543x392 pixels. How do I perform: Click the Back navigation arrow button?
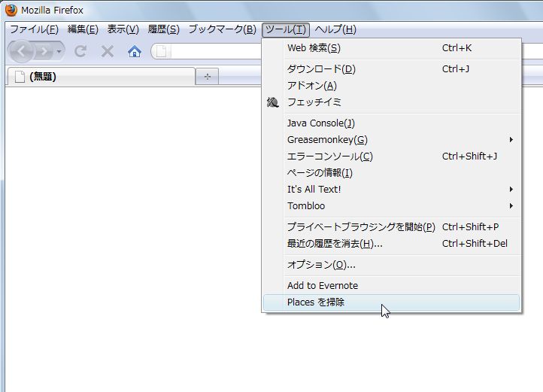[21, 52]
